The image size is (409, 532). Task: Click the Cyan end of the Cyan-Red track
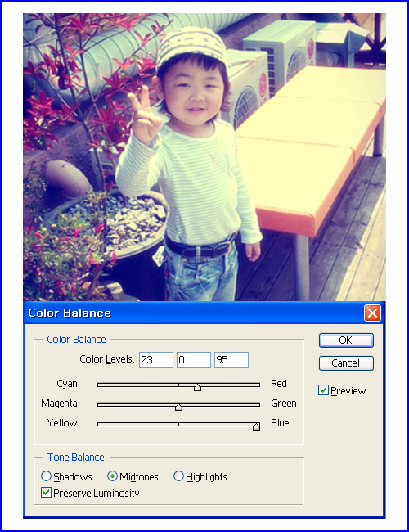(x=99, y=385)
